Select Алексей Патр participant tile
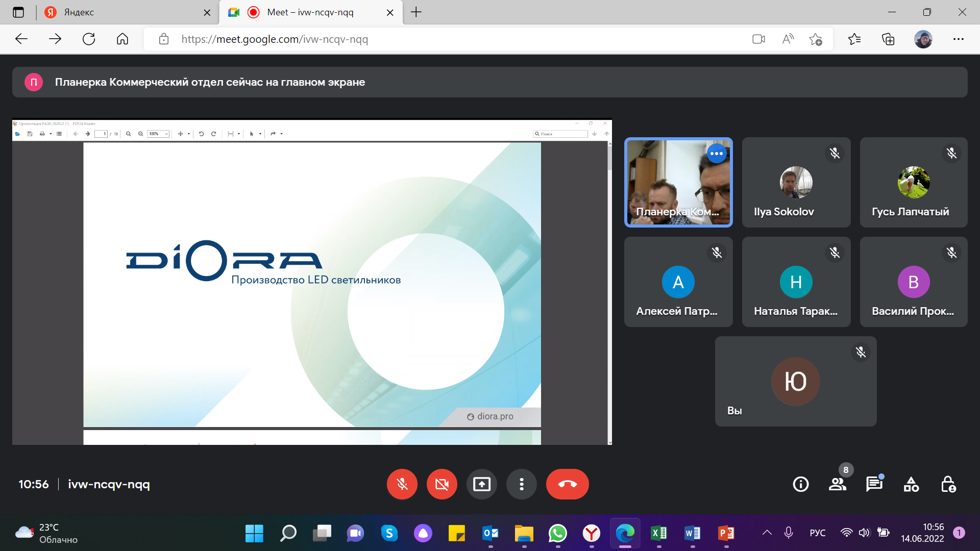Screen dimensions: 980x551 click(678, 282)
